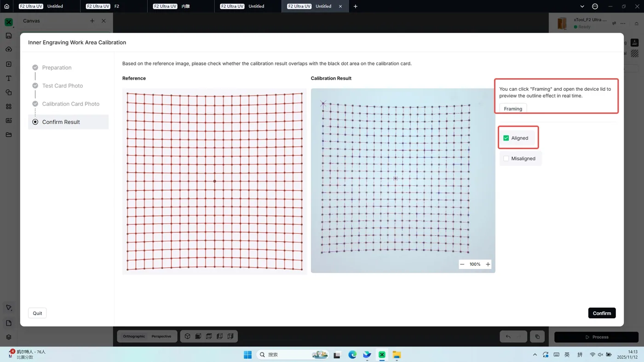Zoom in the calibration result image
The width and height of the screenshot is (644, 362).
[488, 264]
